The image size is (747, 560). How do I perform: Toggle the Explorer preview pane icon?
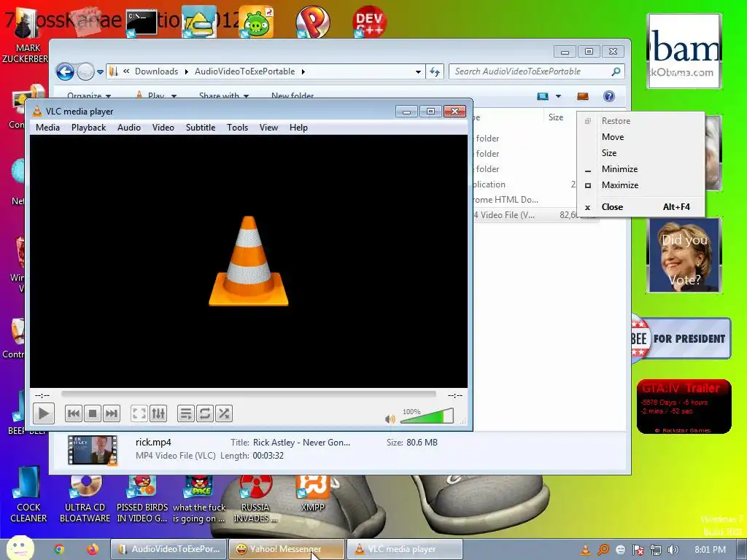(x=583, y=97)
